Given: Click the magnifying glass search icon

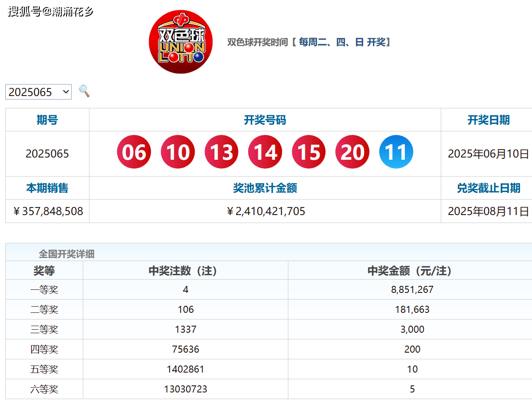Looking at the screenshot, I should point(84,91).
